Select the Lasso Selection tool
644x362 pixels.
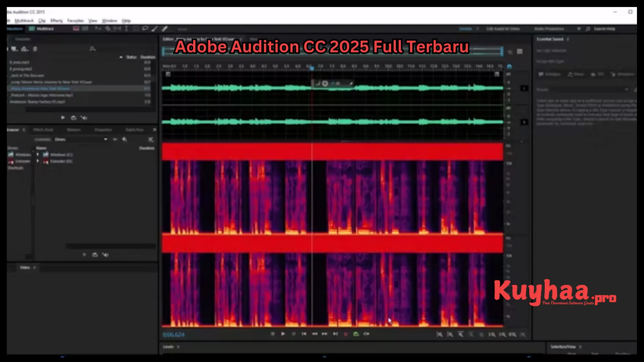tap(145, 28)
